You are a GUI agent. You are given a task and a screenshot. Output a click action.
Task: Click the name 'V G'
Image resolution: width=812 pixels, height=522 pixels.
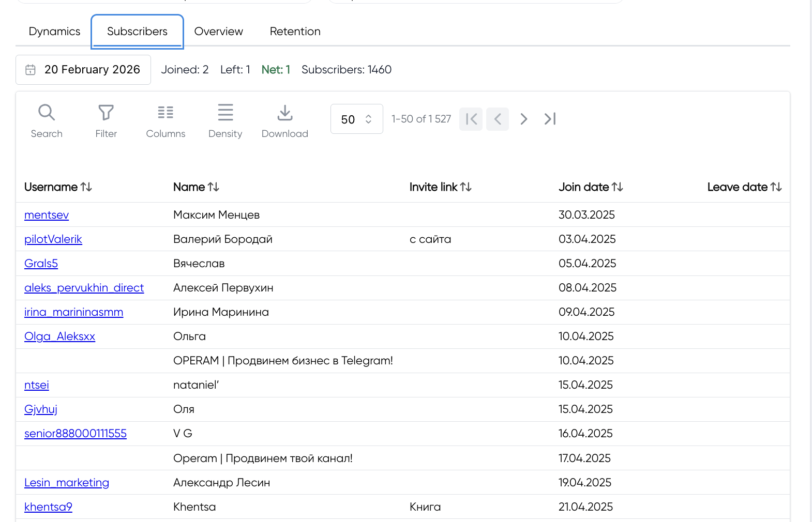[183, 434]
